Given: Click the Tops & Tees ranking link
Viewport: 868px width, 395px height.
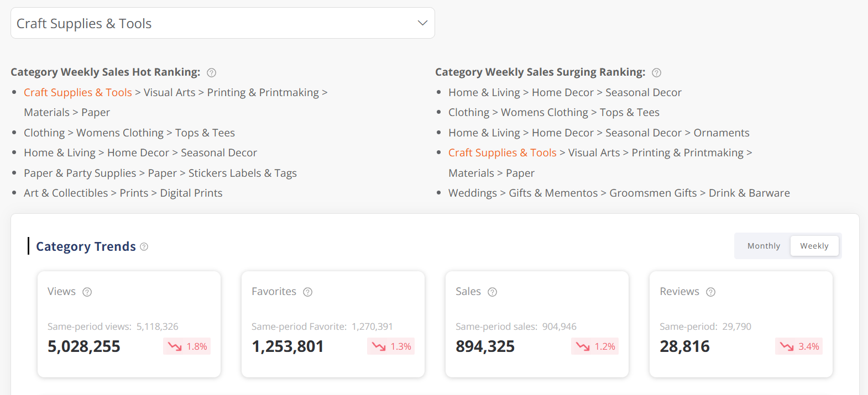Looking at the screenshot, I should [205, 133].
